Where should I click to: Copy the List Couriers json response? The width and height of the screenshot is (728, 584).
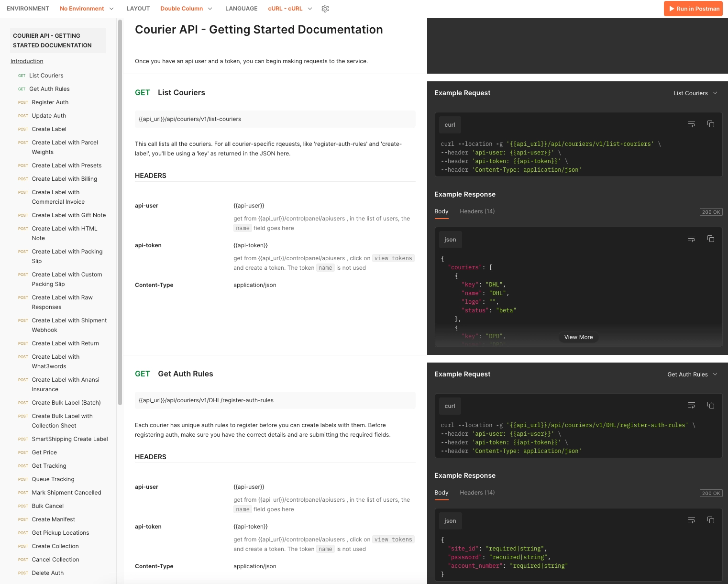click(711, 239)
